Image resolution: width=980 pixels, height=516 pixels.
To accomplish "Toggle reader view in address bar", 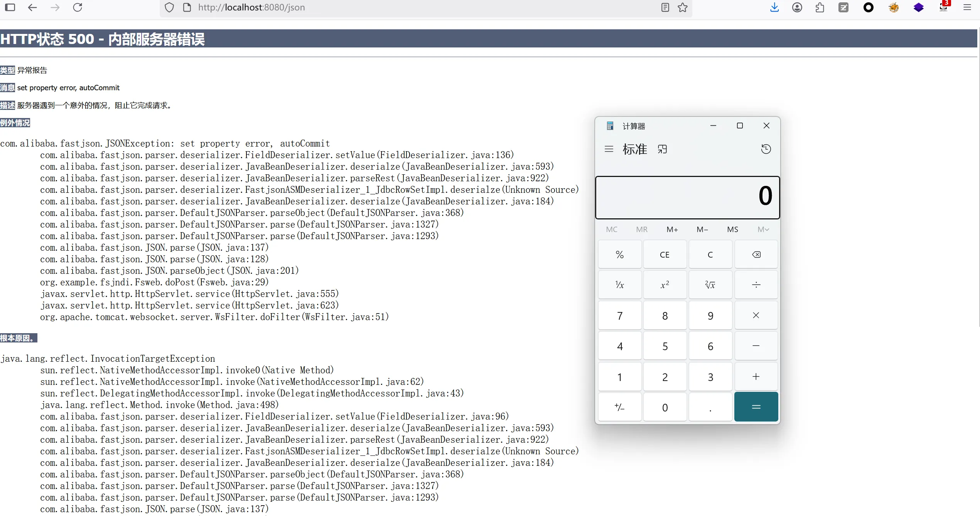I will pos(665,8).
